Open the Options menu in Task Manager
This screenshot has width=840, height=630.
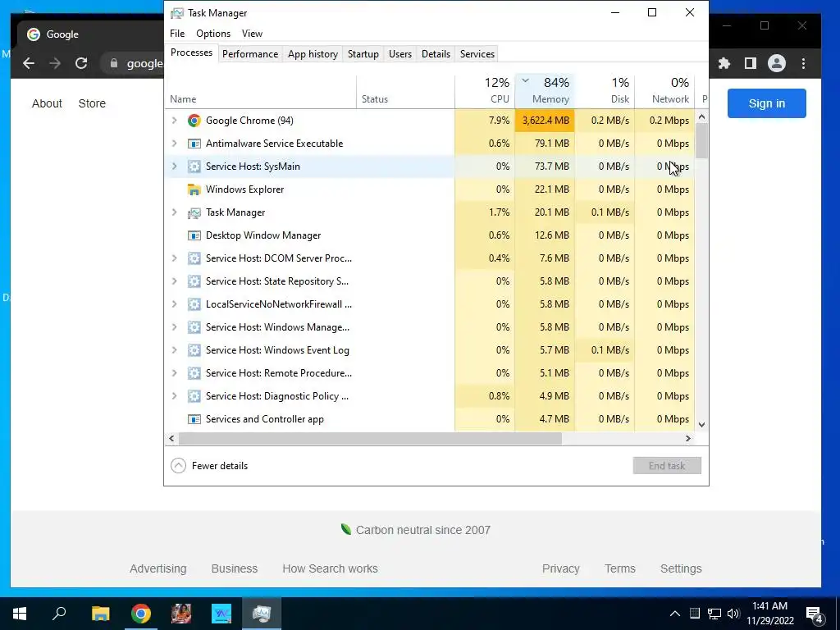click(213, 33)
